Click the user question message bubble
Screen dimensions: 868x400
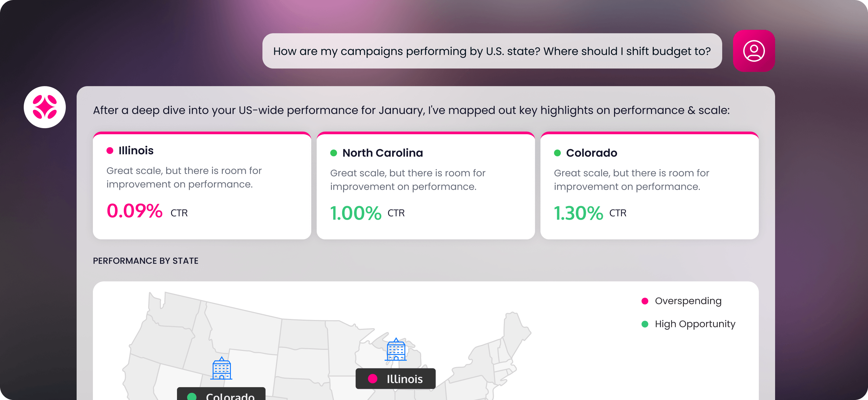pyautogui.click(x=492, y=51)
